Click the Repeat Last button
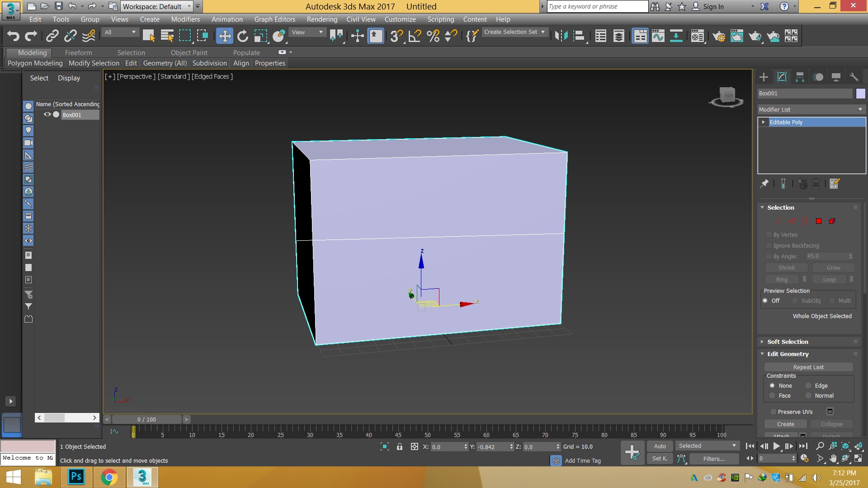 click(x=808, y=367)
